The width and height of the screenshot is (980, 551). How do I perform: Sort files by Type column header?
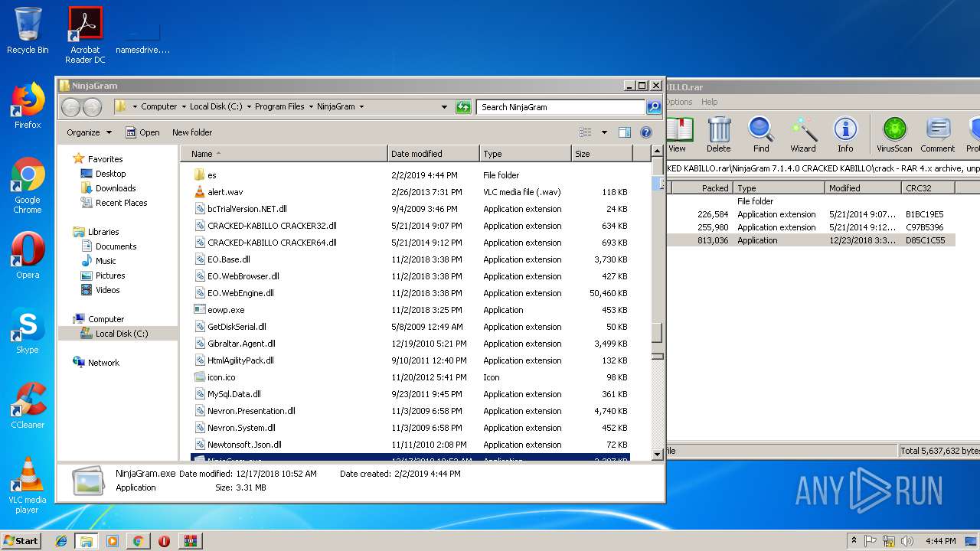525,154
